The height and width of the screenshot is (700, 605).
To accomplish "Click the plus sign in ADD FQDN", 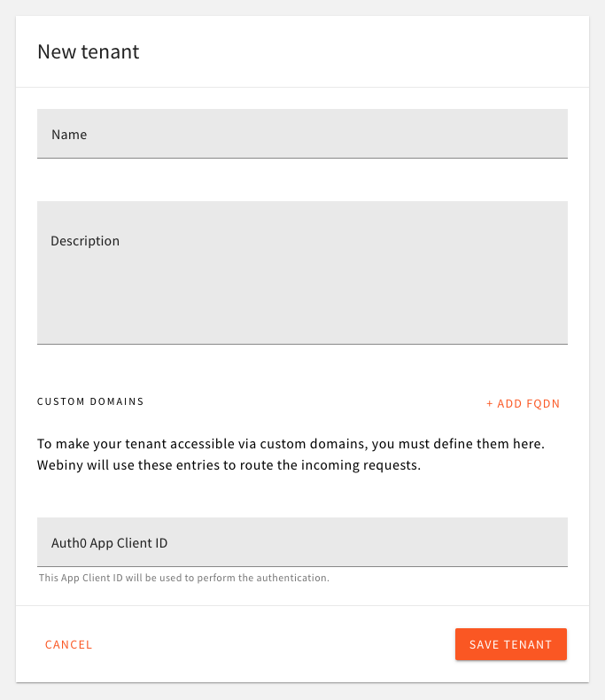I will [490, 404].
